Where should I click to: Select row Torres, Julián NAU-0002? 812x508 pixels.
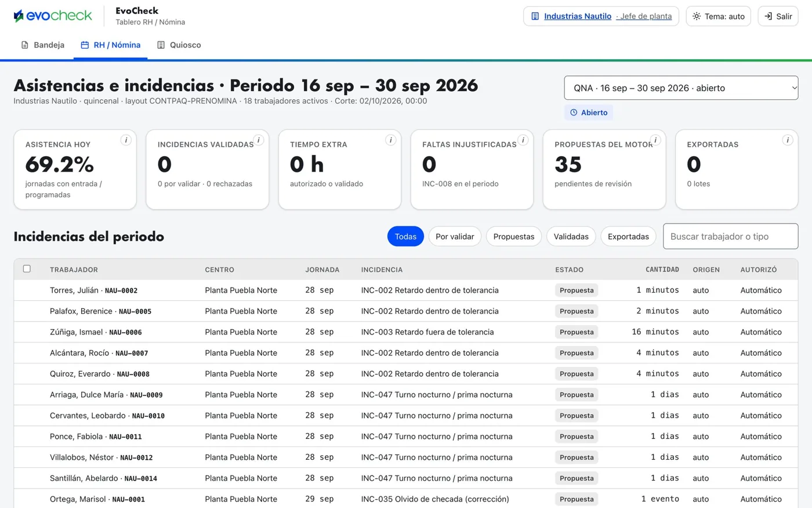pyautogui.click(x=406, y=290)
